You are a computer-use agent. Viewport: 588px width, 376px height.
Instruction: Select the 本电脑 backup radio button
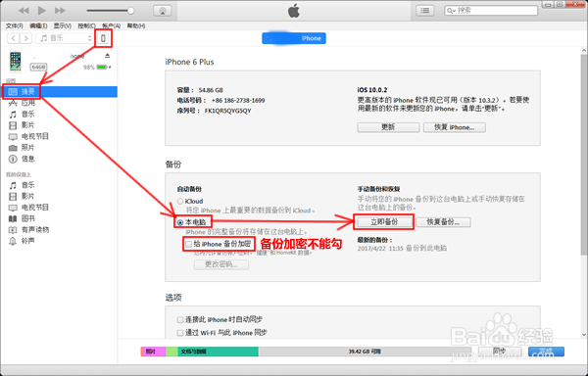[180, 222]
